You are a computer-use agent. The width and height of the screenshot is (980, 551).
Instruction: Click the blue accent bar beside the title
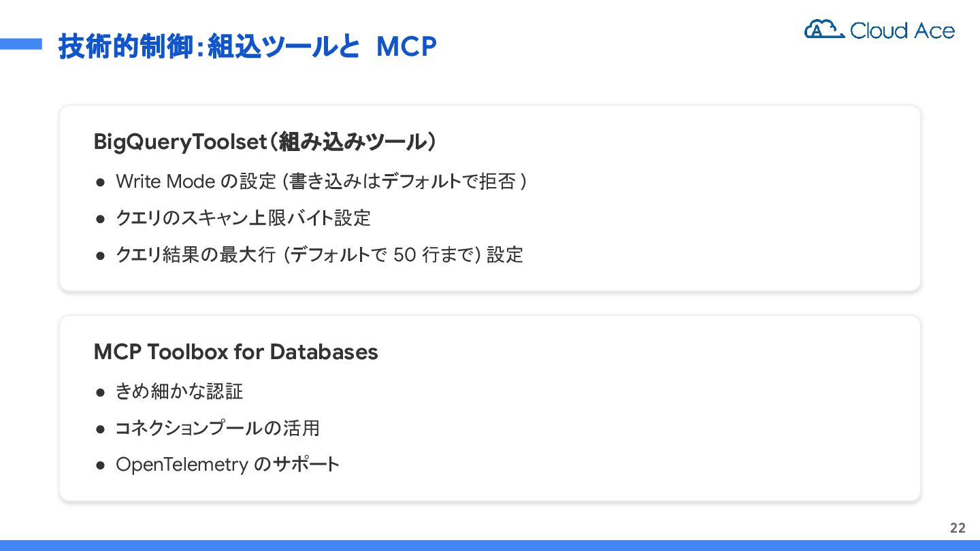(21, 44)
